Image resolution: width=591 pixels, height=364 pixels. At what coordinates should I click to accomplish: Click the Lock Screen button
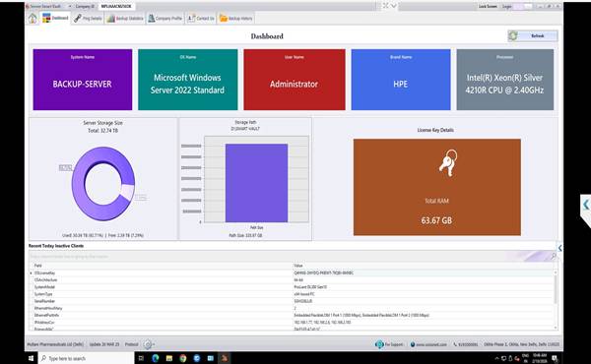point(488,7)
